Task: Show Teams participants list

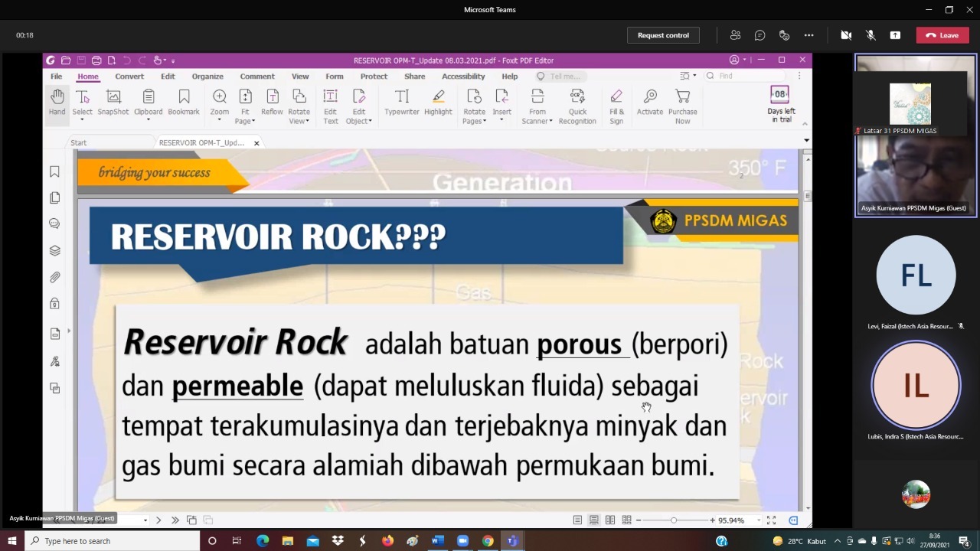Action: [x=735, y=35]
